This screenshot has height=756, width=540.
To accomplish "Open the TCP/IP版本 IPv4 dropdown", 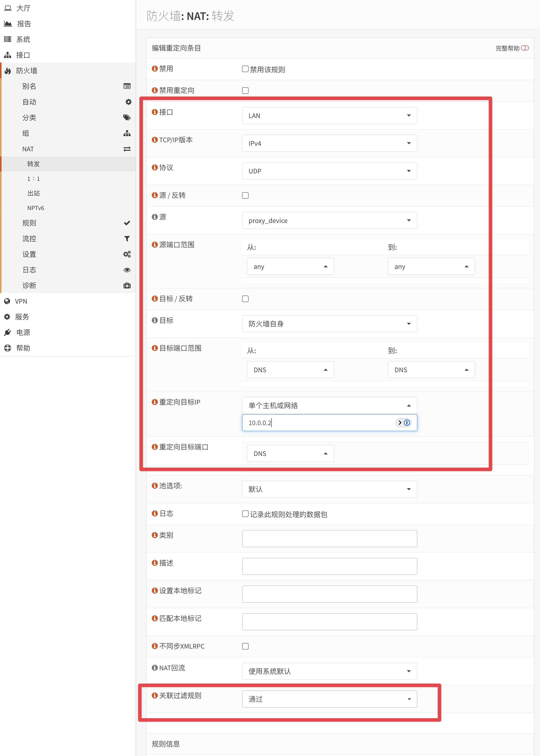I will (x=329, y=143).
